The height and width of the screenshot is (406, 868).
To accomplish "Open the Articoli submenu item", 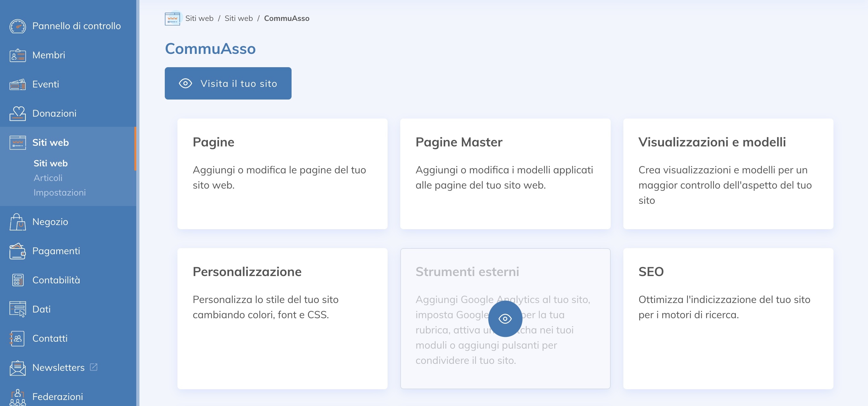I will [48, 178].
